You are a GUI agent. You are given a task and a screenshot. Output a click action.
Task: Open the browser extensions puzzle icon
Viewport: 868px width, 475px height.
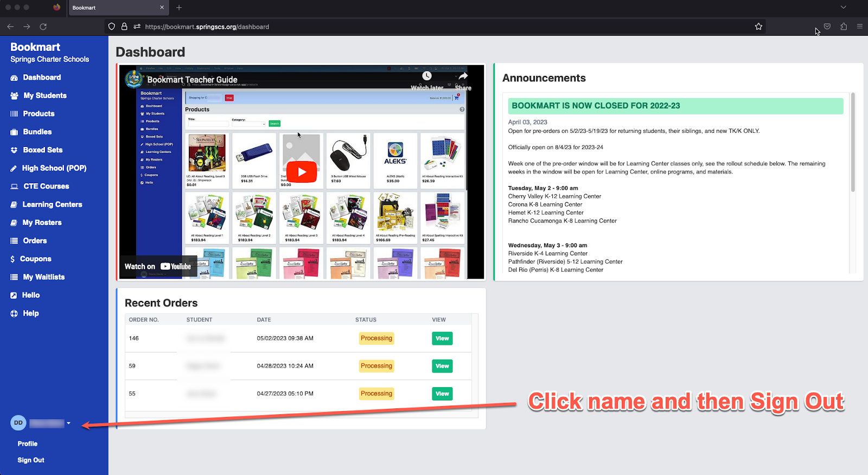click(x=844, y=27)
